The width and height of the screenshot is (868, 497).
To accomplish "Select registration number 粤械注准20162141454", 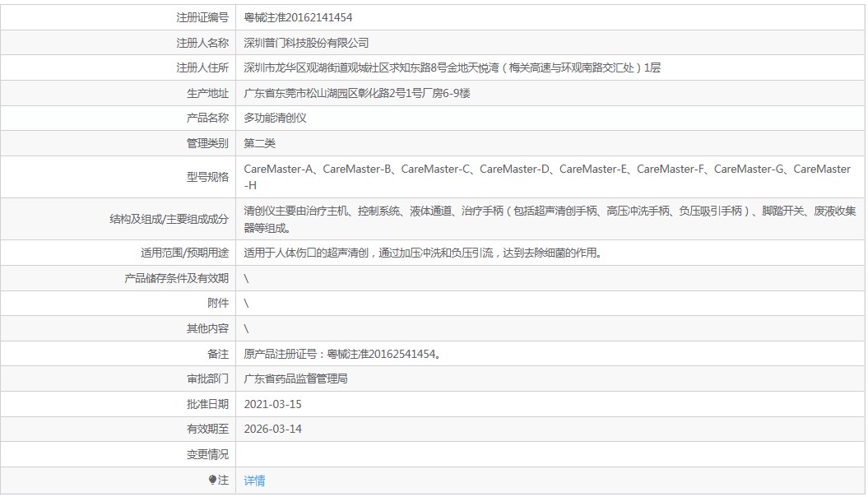I will [x=298, y=18].
